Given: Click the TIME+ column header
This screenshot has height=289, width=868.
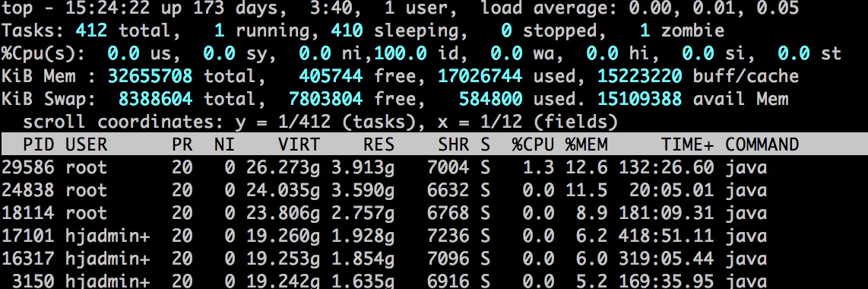Looking at the screenshot, I should (x=688, y=144).
